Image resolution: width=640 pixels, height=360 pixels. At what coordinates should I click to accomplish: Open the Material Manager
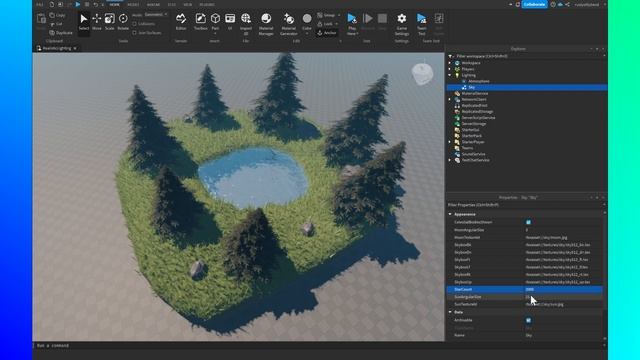pos(266,24)
